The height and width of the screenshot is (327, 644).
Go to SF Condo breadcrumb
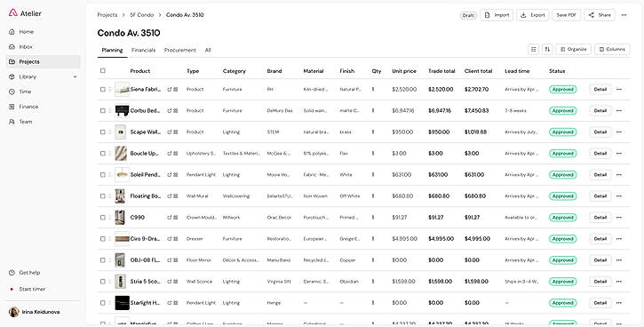pos(142,15)
